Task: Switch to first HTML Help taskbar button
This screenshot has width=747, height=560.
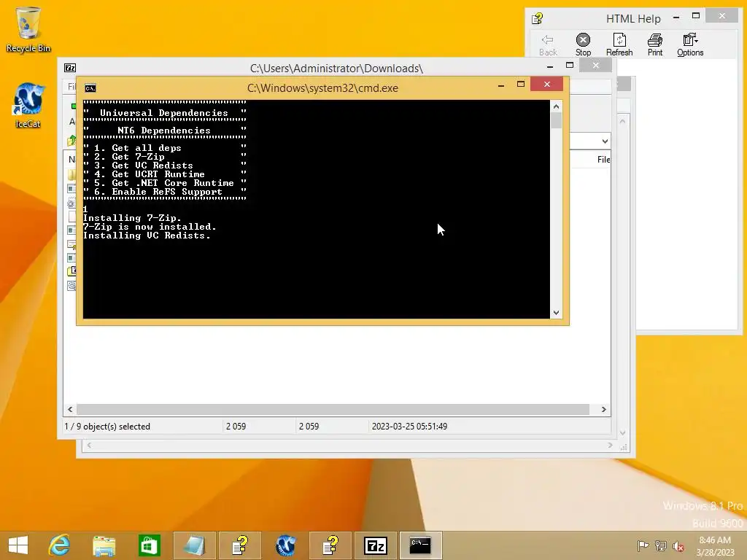Action: click(x=239, y=545)
